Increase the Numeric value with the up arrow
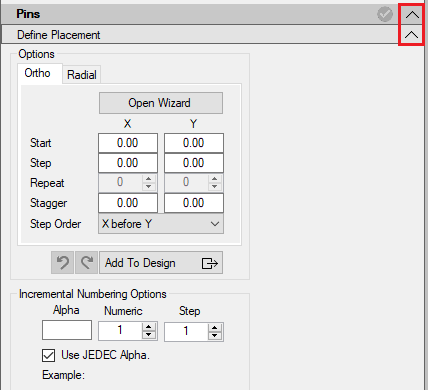 click(149, 327)
